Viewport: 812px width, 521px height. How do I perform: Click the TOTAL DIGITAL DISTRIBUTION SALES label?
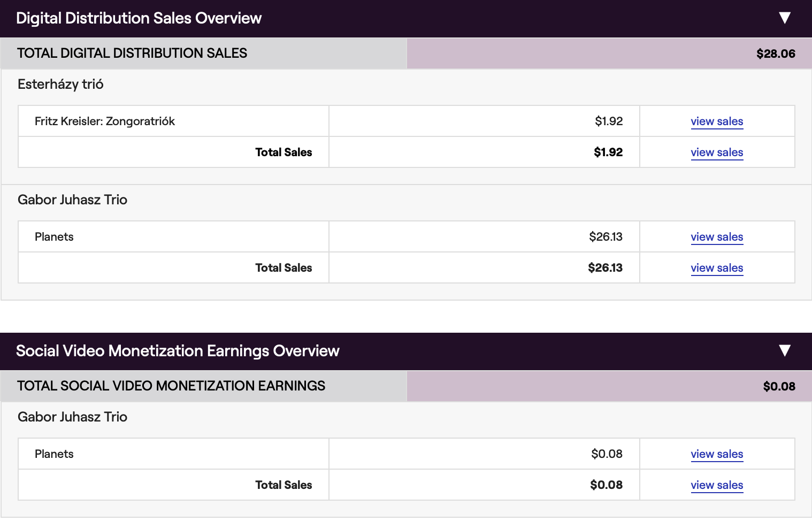coord(132,53)
